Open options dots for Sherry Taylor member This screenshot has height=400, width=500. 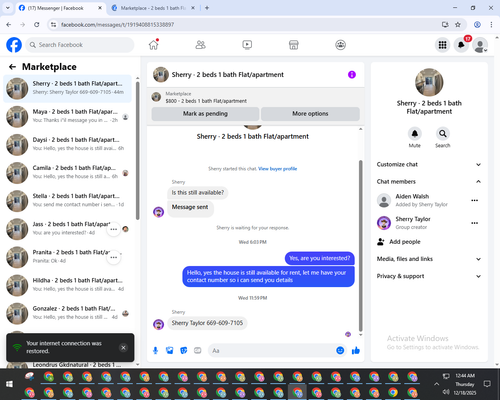coord(475,223)
